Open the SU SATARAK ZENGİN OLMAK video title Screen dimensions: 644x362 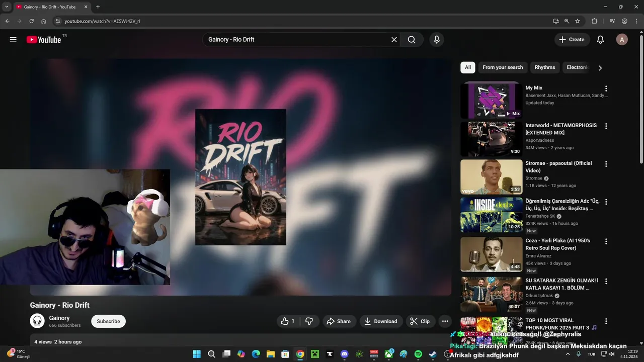click(561, 284)
